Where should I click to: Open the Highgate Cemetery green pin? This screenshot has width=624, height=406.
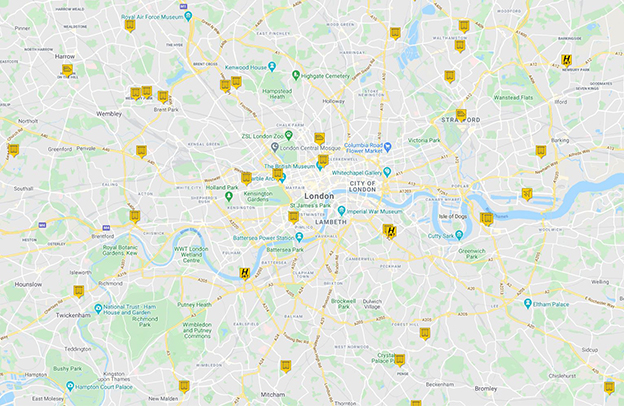296,75
